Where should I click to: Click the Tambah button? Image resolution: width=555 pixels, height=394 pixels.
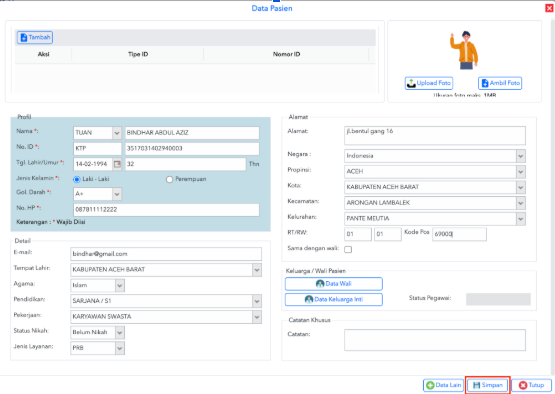point(35,37)
